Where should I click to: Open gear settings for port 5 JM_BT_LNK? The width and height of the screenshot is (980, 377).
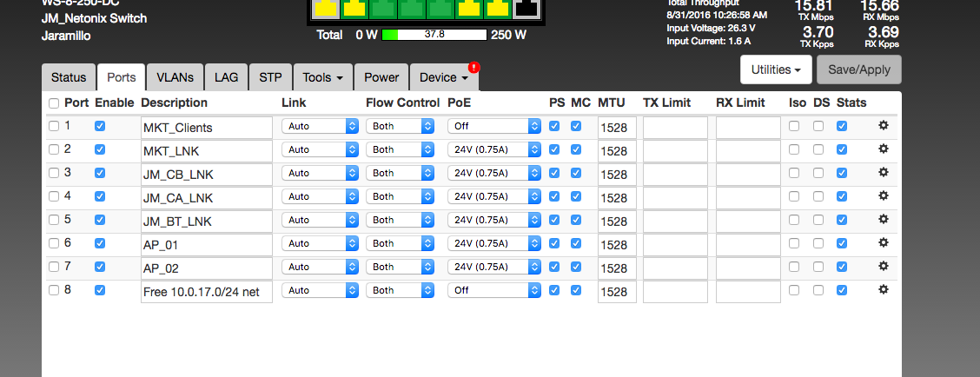(883, 220)
